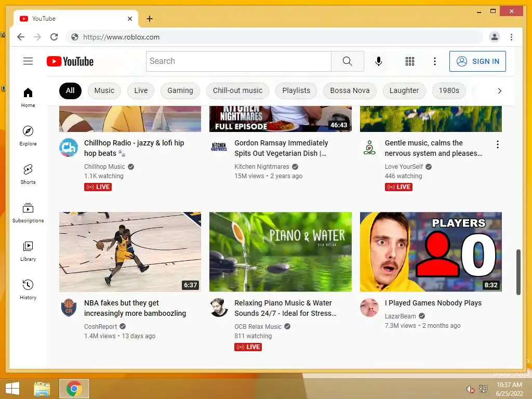Select the Laughter filter chip

tap(404, 90)
